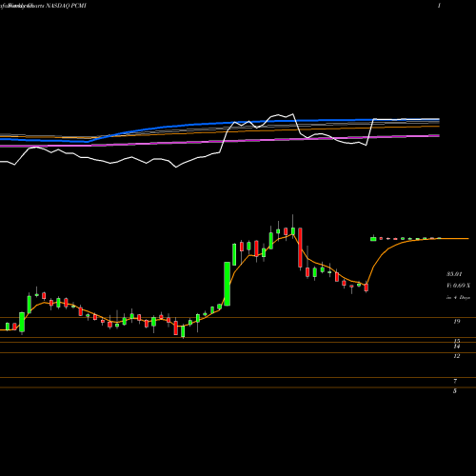Screen dimensions: 476x476
Task: Click the V: 0.69 X volume label
Action: click(458, 286)
